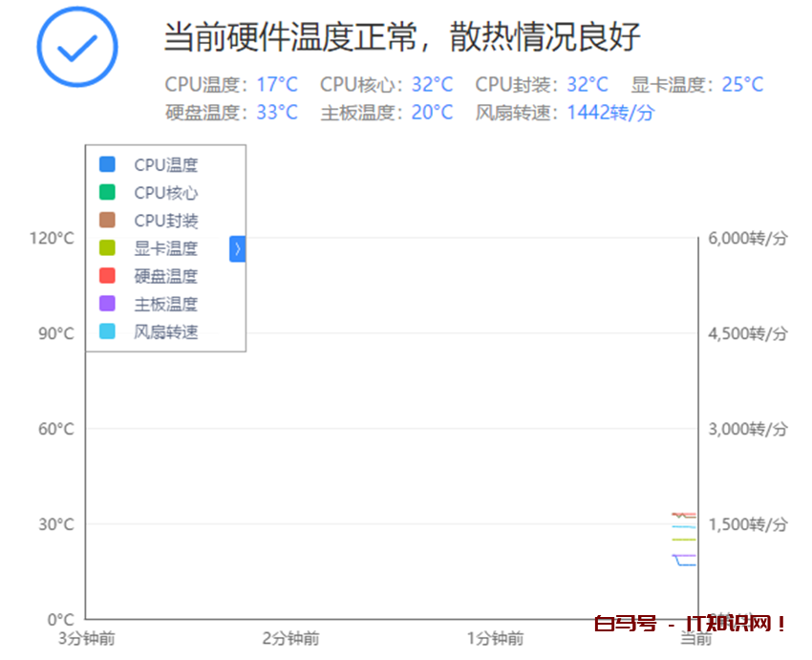Click the 显卡温度 yellow-green legend swatch
This screenshot has height=660, width=812.
[x=108, y=248]
